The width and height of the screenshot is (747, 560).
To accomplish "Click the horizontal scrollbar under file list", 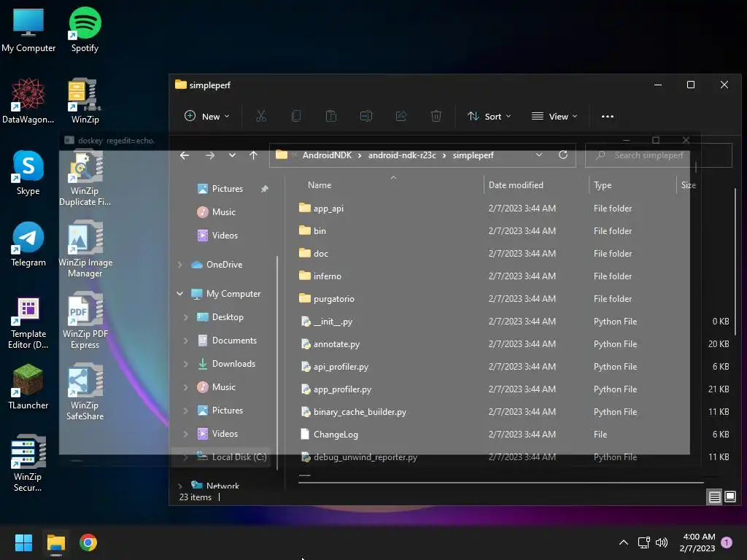I will click(500, 483).
